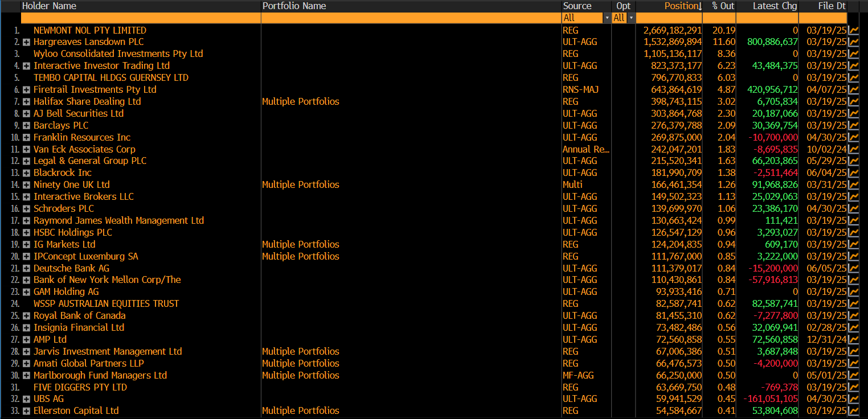Click latest change value -161,051,105
The height and width of the screenshot is (419, 868).
pyautogui.click(x=771, y=399)
